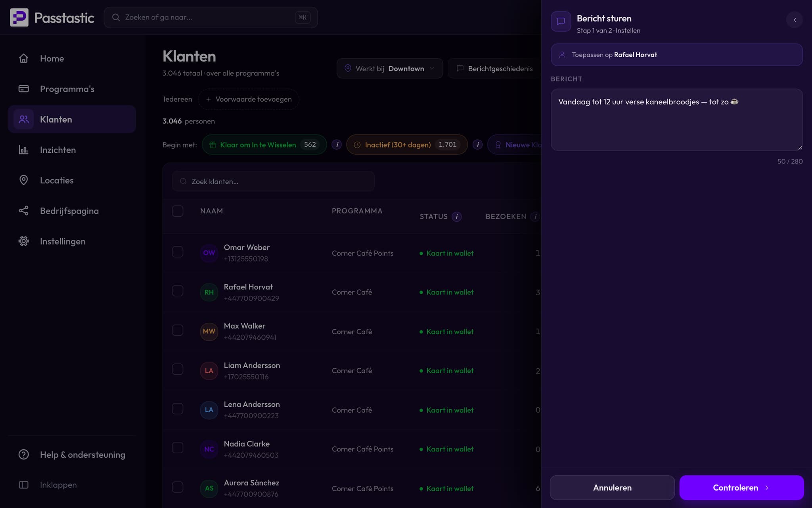The image size is (812, 508).
Task: Click the Zoek klanten search box
Action: (273, 181)
